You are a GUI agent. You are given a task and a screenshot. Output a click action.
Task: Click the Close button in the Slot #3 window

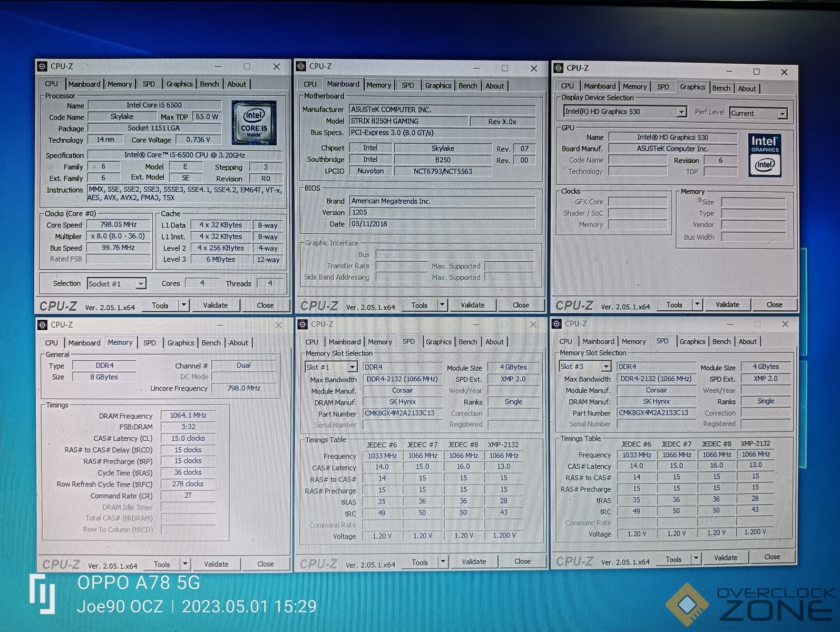[772, 557]
